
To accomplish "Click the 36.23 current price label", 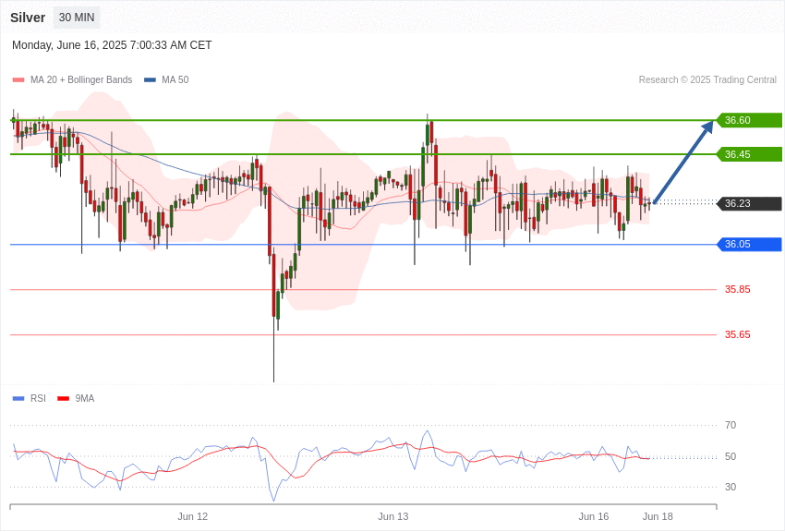I will [750, 203].
